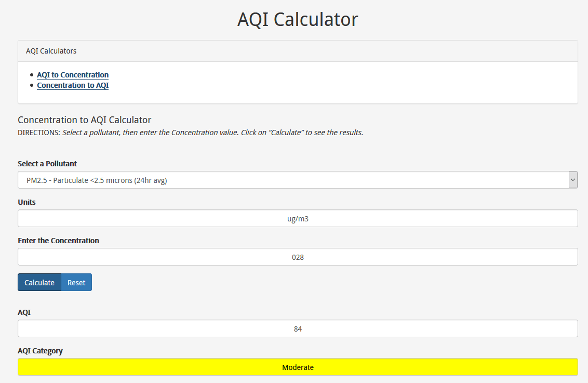
Task: Open the AQI to Concentration link
Action: (73, 75)
